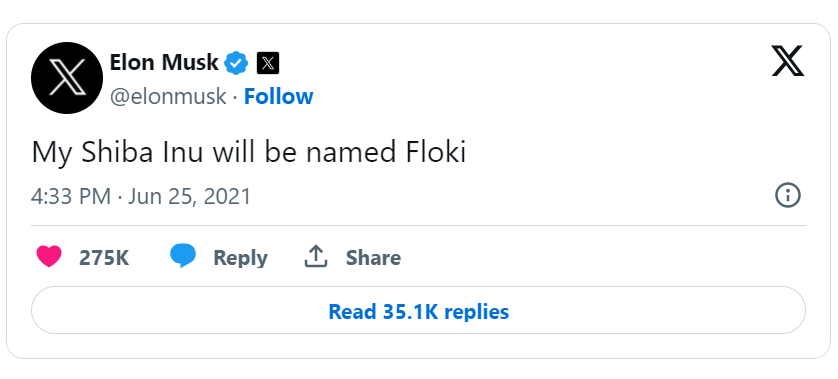This screenshot has width=838, height=379.
Task: Click the @elonmusk handle
Action: coord(168,97)
